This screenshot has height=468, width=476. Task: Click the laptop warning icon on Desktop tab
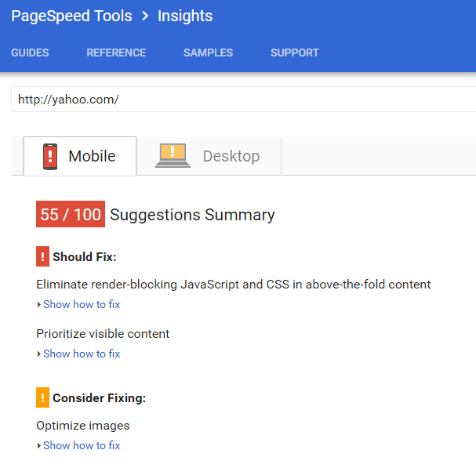(x=173, y=155)
